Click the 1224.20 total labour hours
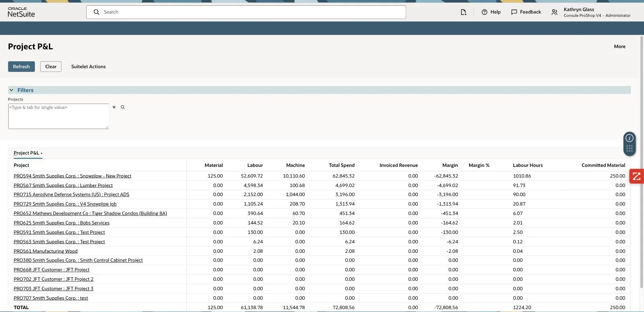The width and height of the screenshot is (644, 312). click(522, 307)
